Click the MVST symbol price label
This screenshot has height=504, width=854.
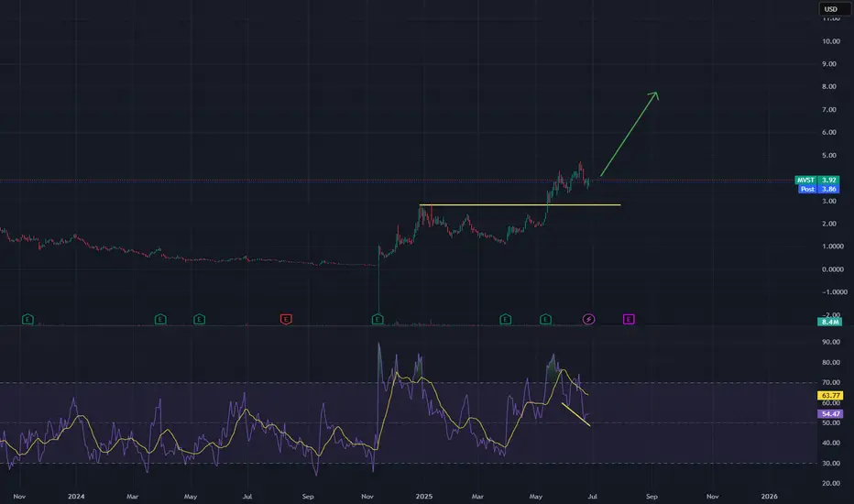pyautogui.click(x=817, y=180)
